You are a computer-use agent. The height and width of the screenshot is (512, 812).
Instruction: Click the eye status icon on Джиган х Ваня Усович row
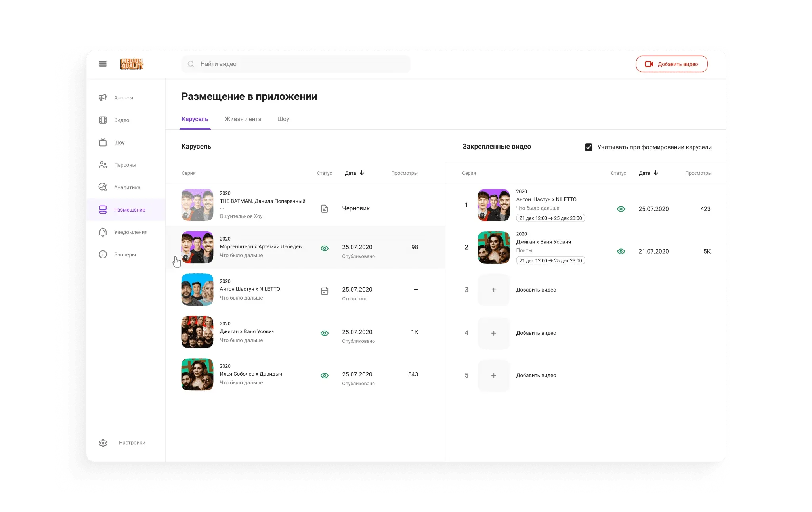tap(325, 333)
